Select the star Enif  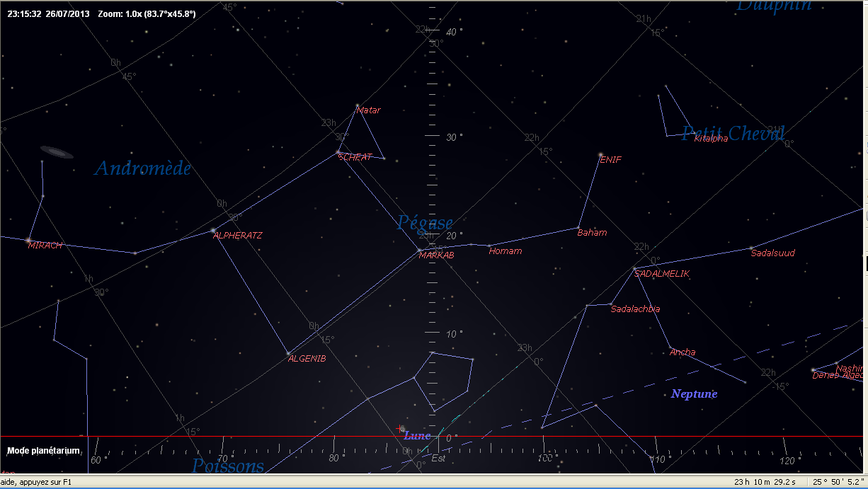tap(601, 154)
